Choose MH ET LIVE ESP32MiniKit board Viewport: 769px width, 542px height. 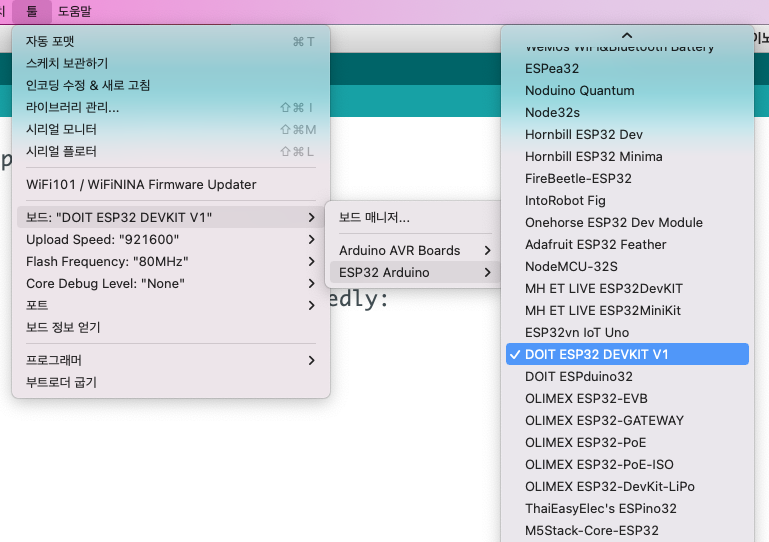pyautogui.click(x=627, y=310)
